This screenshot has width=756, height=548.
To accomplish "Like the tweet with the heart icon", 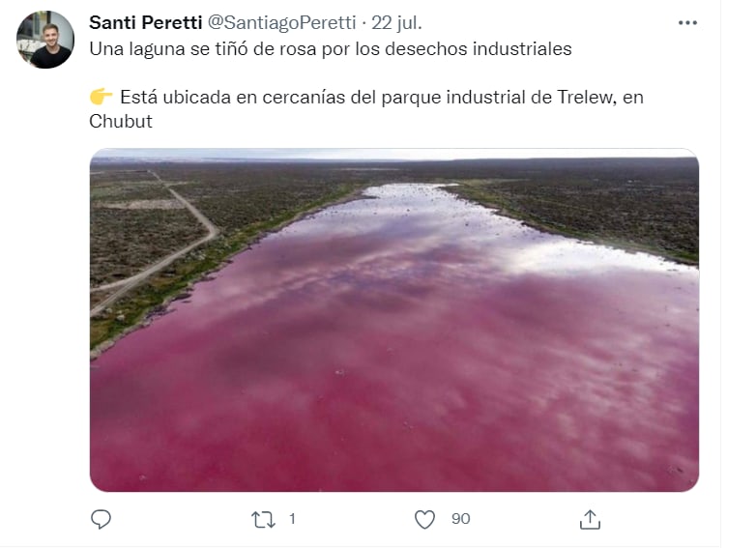I will [424, 520].
